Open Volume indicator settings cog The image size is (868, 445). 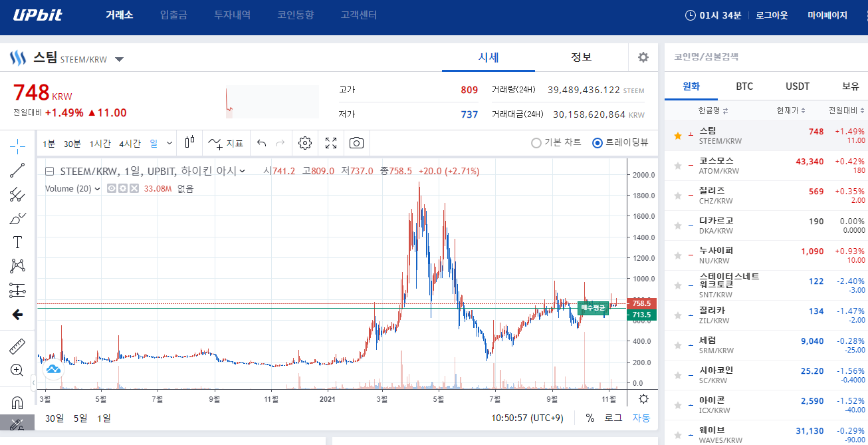point(123,189)
